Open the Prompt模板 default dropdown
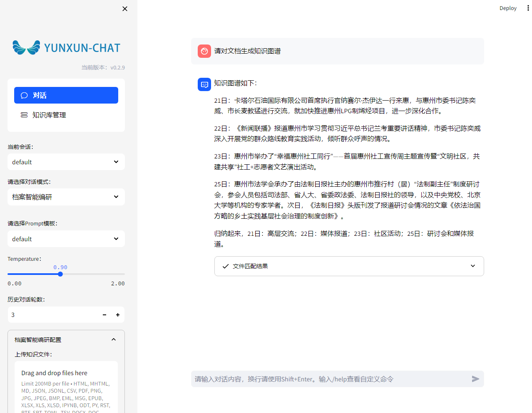Viewport: 532px width, 413px height. (66, 239)
